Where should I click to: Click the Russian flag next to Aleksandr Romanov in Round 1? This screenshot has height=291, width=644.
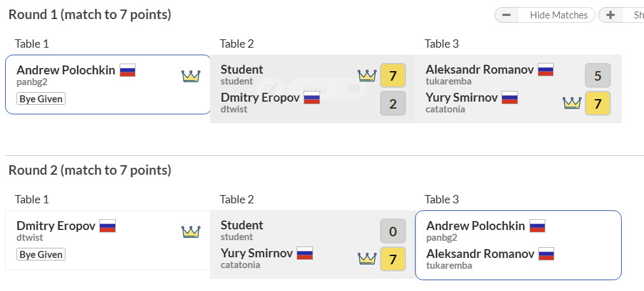pyautogui.click(x=545, y=70)
